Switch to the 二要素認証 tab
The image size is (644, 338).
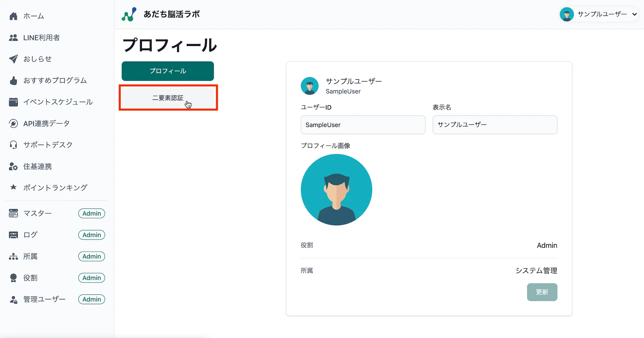(x=168, y=98)
